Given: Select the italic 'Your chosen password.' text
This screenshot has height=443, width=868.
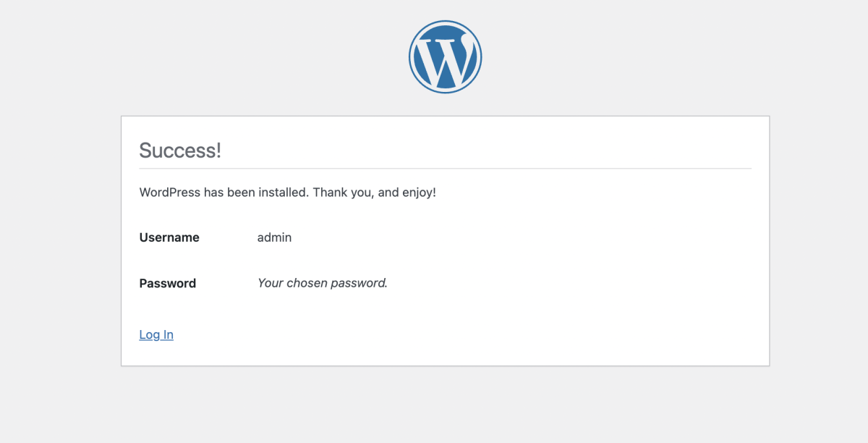Looking at the screenshot, I should click(323, 283).
